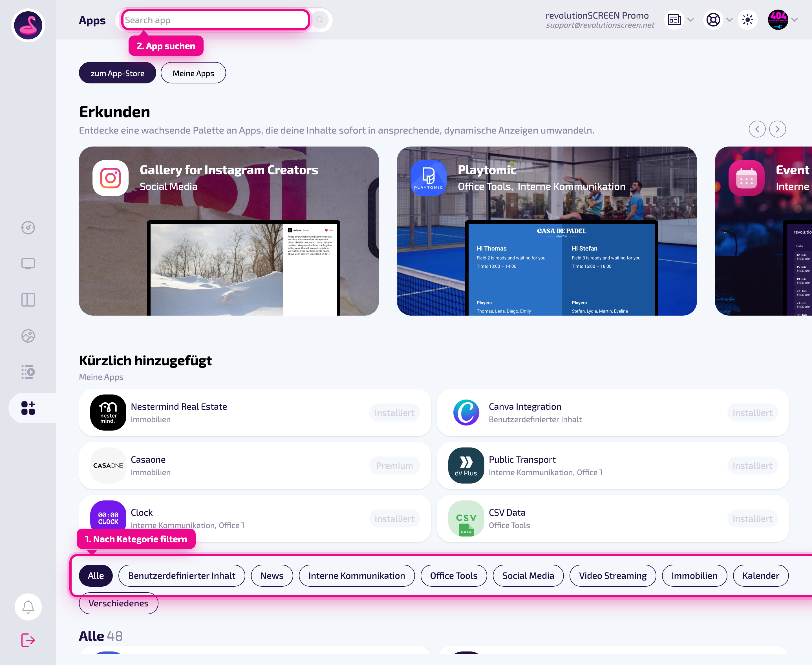Open the media image icon in sidebar
Viewport: 812px width, 665px height.
[x=28, y=336]
